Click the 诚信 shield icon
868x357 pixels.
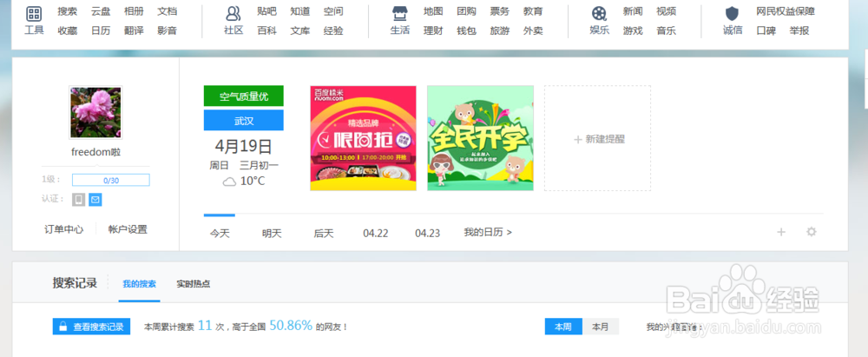click(732, 14)
